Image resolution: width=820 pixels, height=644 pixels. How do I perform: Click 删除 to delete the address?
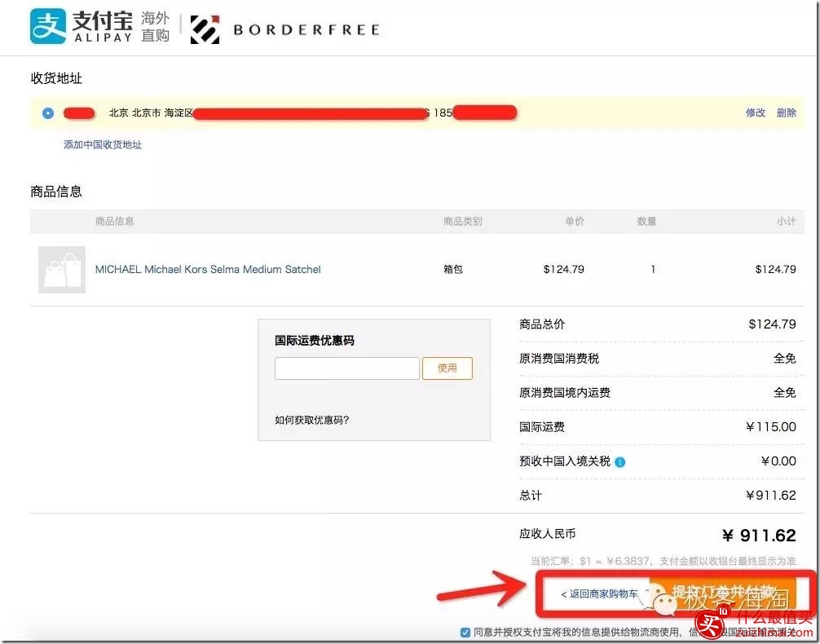pyautogui.click(x=786, y=112)
